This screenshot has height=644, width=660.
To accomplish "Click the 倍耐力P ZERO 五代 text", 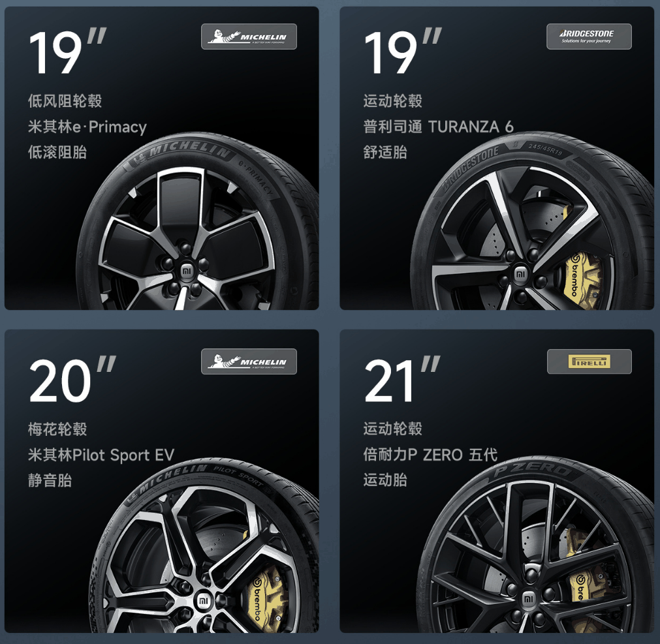I will coord(430,455).
